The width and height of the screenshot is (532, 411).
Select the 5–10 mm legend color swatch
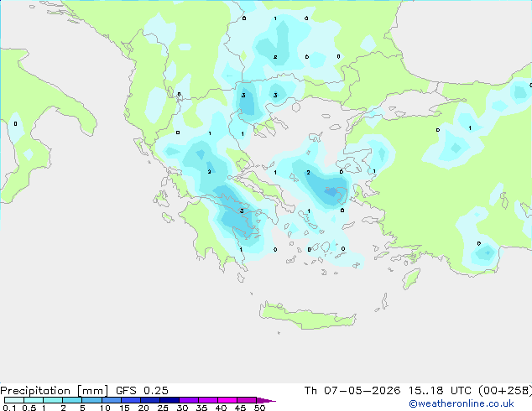[x=91, y=400]
